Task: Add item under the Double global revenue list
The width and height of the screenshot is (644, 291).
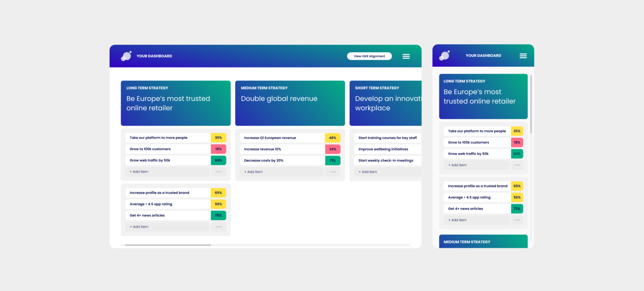Action: tap(281, 172)
